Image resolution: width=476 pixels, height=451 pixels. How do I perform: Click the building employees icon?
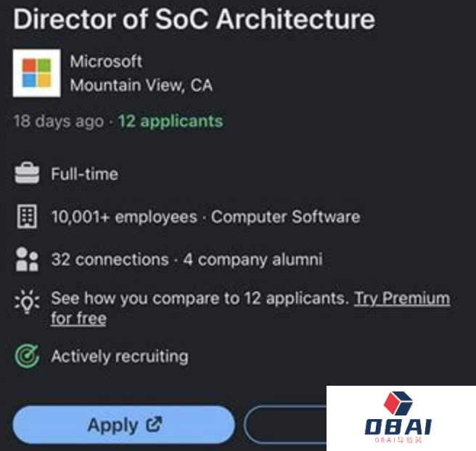click(x=27, y=217)
